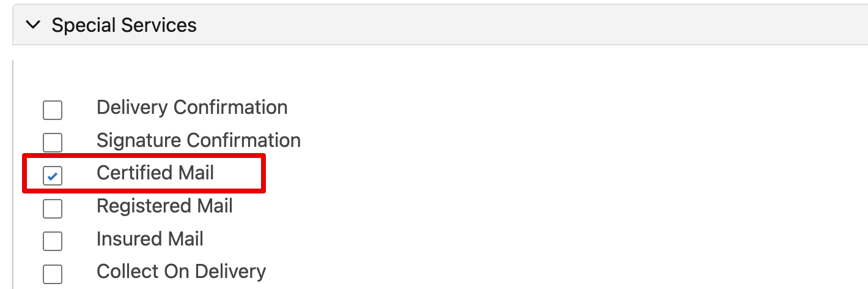Click the Collect On Delivery label text
The height and width of the screenshot is (289, 868).
point(181,271)
